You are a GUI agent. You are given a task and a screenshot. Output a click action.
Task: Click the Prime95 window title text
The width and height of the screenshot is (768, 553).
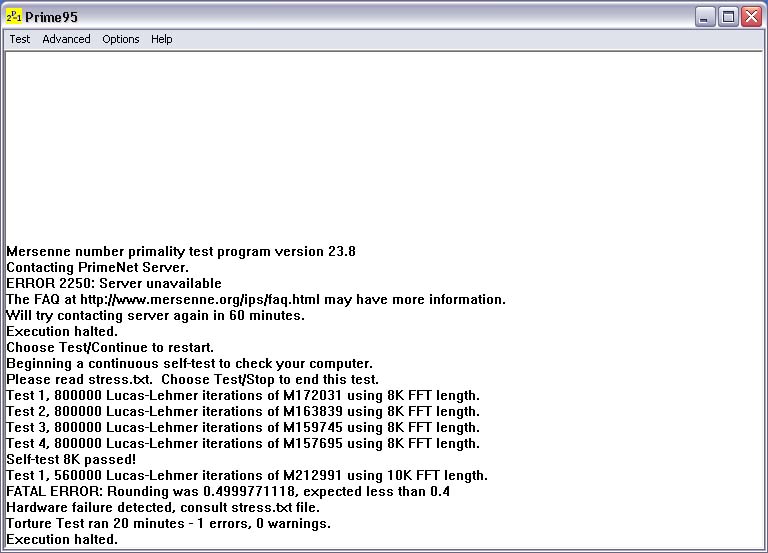point(51,17)
